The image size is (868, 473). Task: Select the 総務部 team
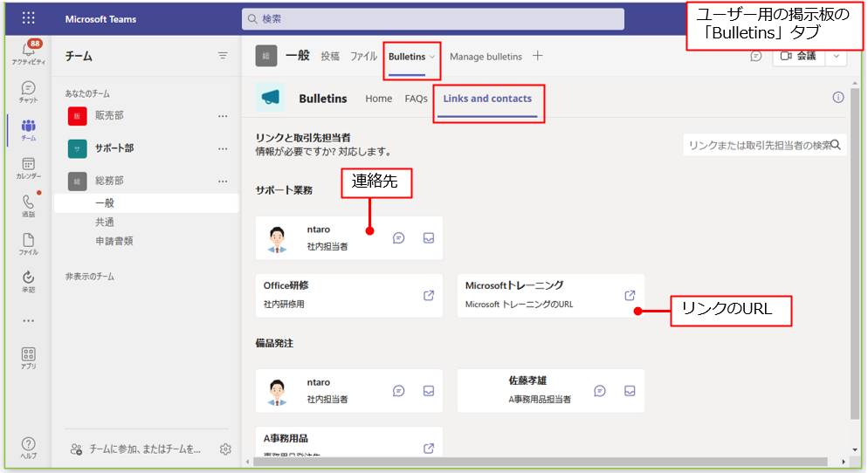coord(109,181)
